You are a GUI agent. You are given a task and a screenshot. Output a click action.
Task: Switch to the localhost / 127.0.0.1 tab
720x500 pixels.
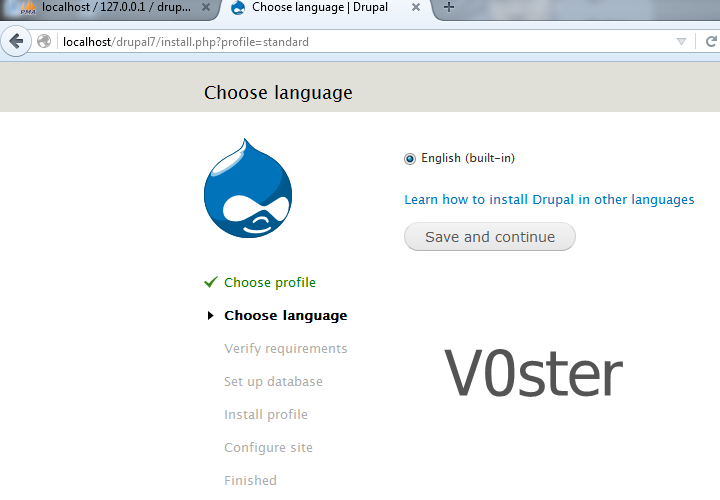pos(109,7)
